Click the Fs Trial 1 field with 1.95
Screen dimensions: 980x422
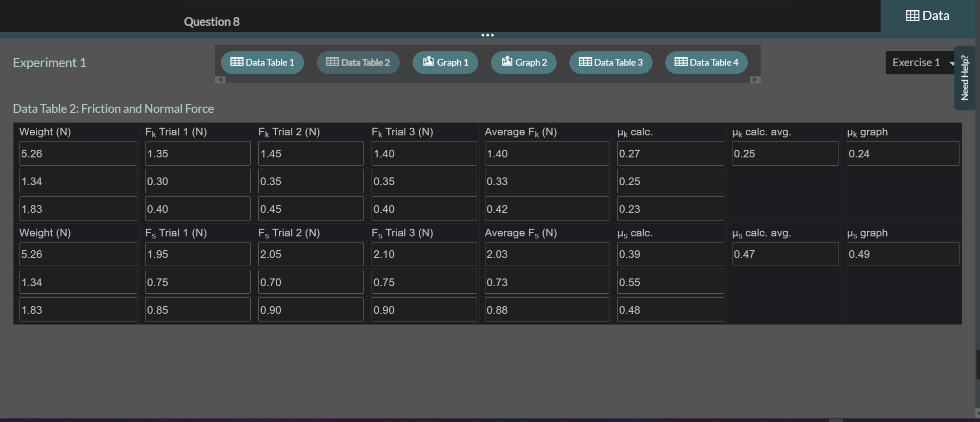pyautogui.click(x=198, y=254)
